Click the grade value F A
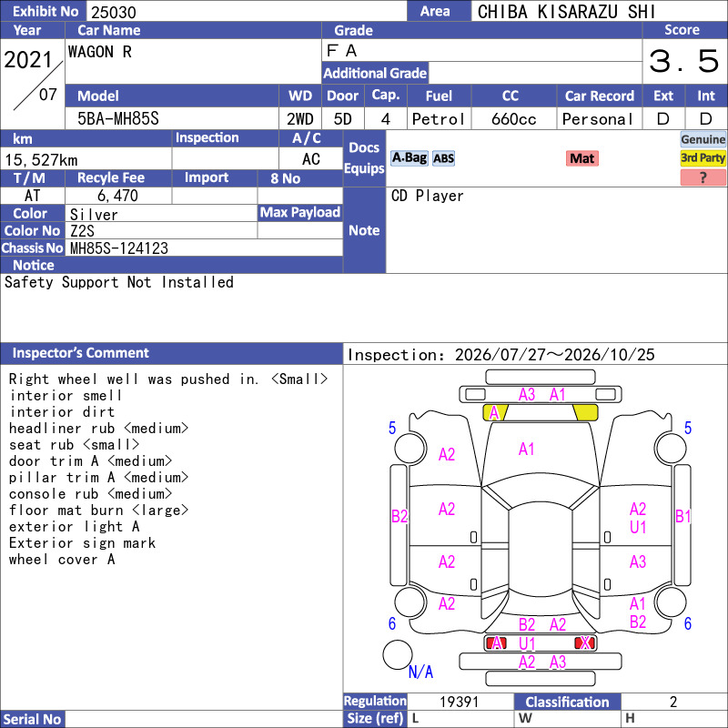 pyautogui.click(x=342, y=51)
